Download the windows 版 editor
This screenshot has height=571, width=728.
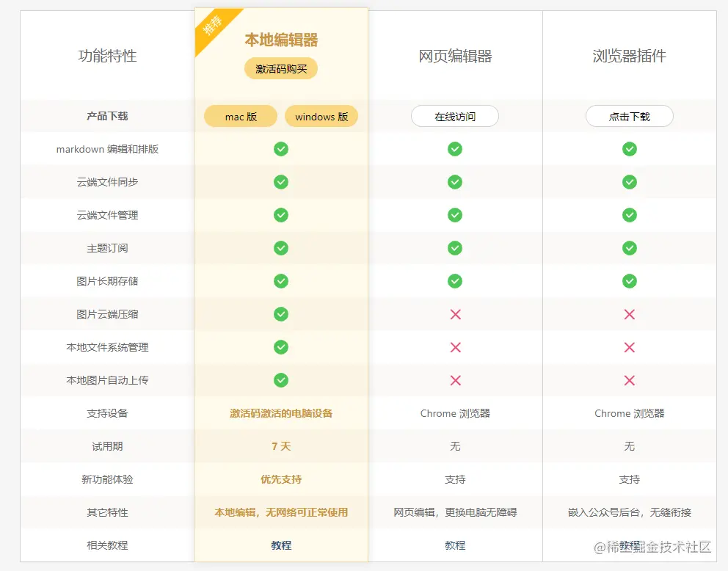coord(321,116)
